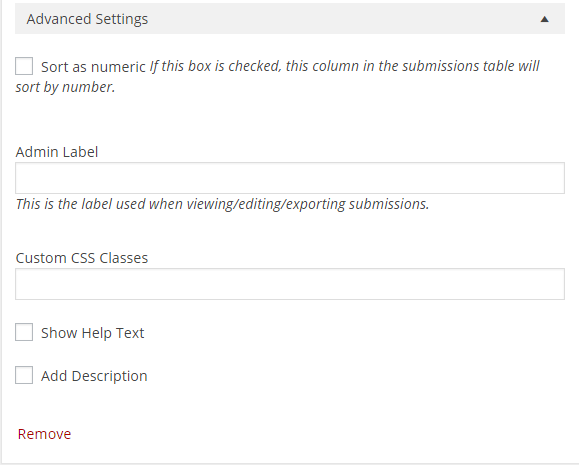
Task: Remove this field via the Remove link
Action: [x=44, y=434]
